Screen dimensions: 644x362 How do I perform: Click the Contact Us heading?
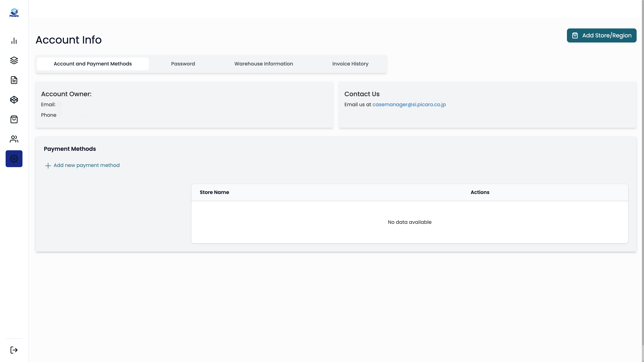point(362,94)
